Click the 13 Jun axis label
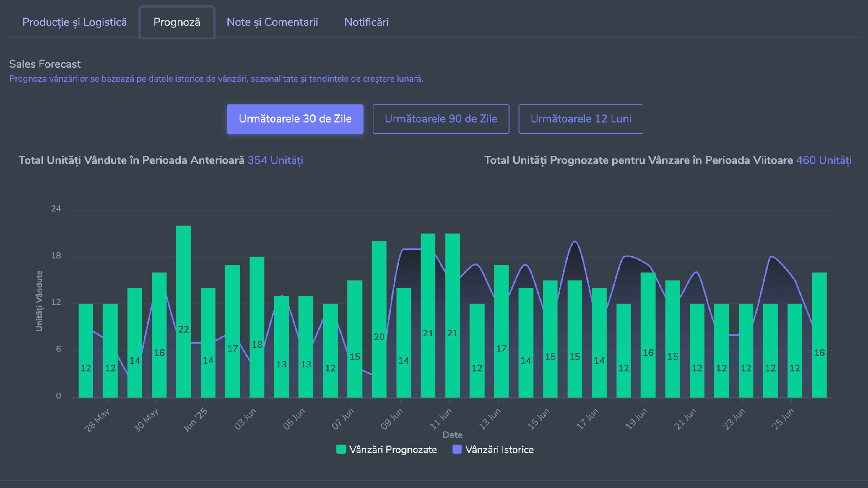This screenshot has width=868, height=488. [490, 419]
